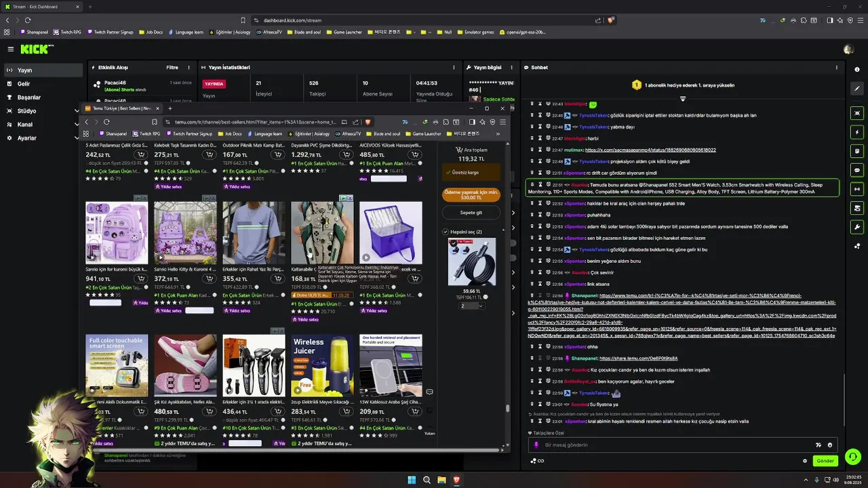Show more bookmarks in Temu window
The width and height of the screenshot is (868, 488).
[498, 134]
